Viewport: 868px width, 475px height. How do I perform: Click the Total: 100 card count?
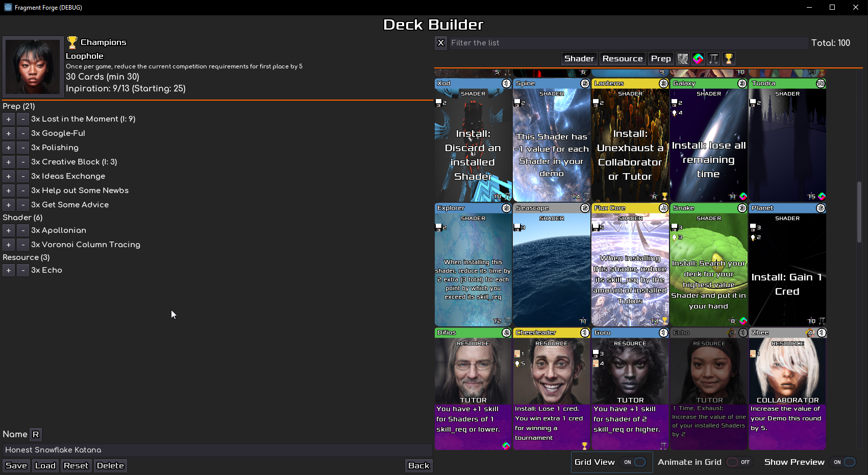(831, 43)
